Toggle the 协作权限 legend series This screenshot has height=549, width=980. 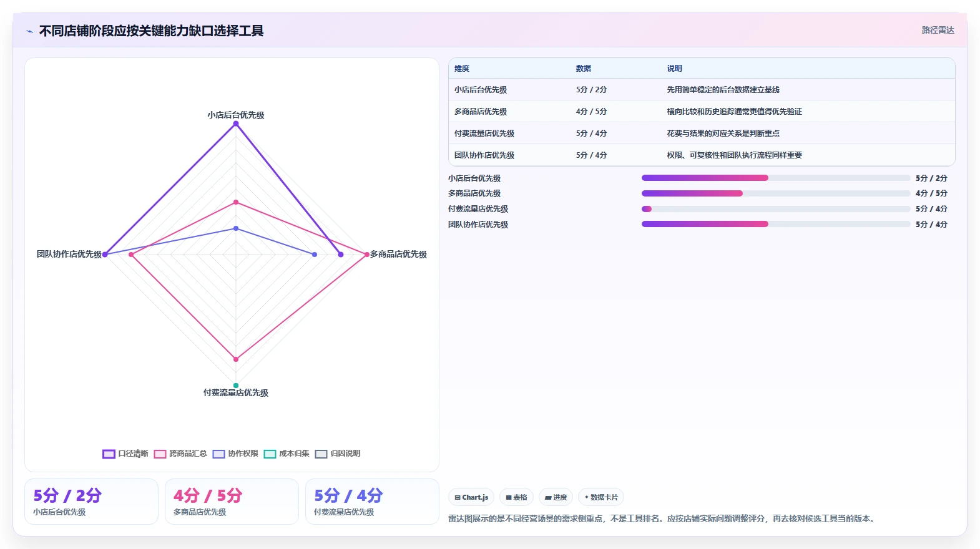click(x=235, y=454)
